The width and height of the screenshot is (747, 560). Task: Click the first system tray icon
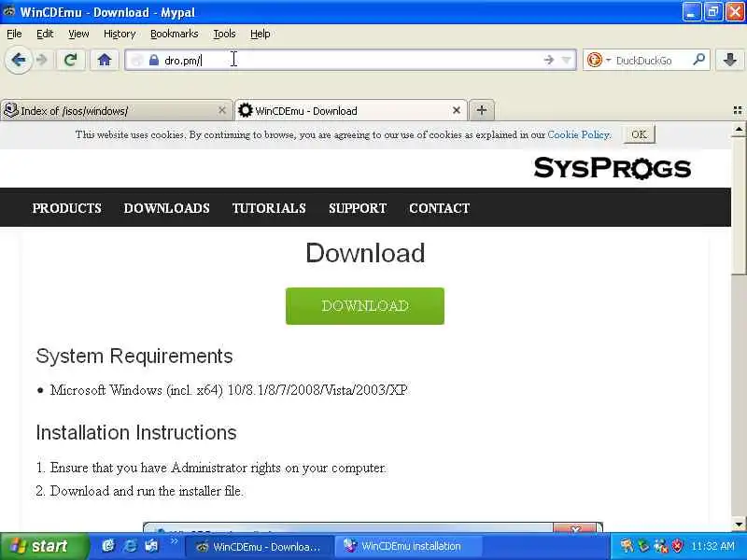627,546
